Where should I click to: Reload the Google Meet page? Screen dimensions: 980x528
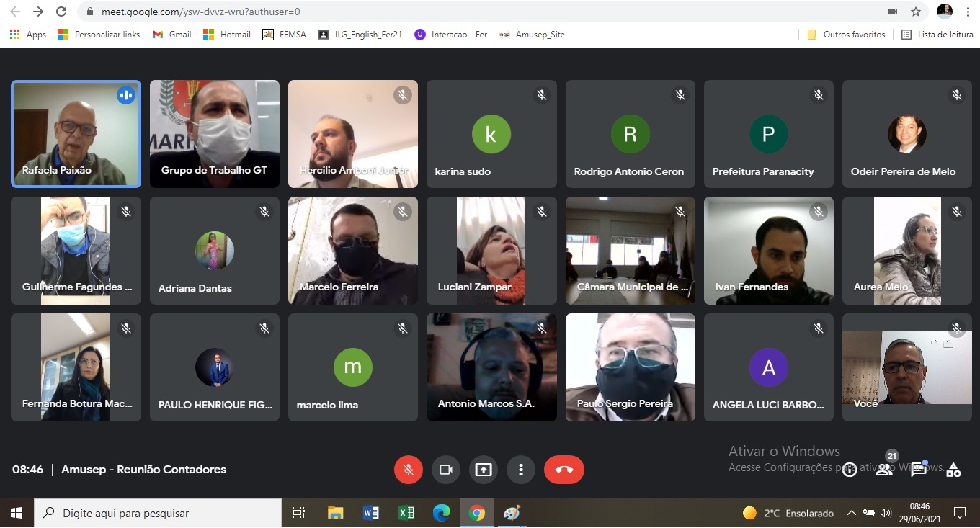(x=61, y=12)
